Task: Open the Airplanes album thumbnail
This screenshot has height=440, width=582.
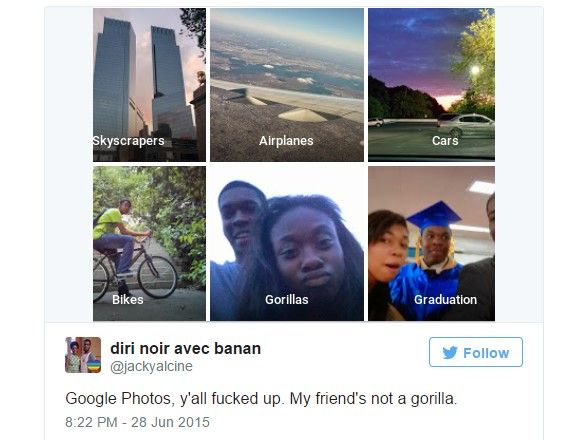Action: click(x=287, y=85)
